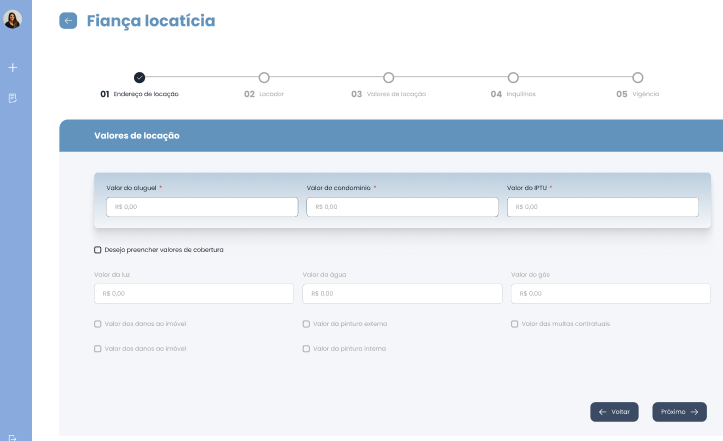Click the completed step 01 checkmark circle
The image size is (723, 441).
139,77
